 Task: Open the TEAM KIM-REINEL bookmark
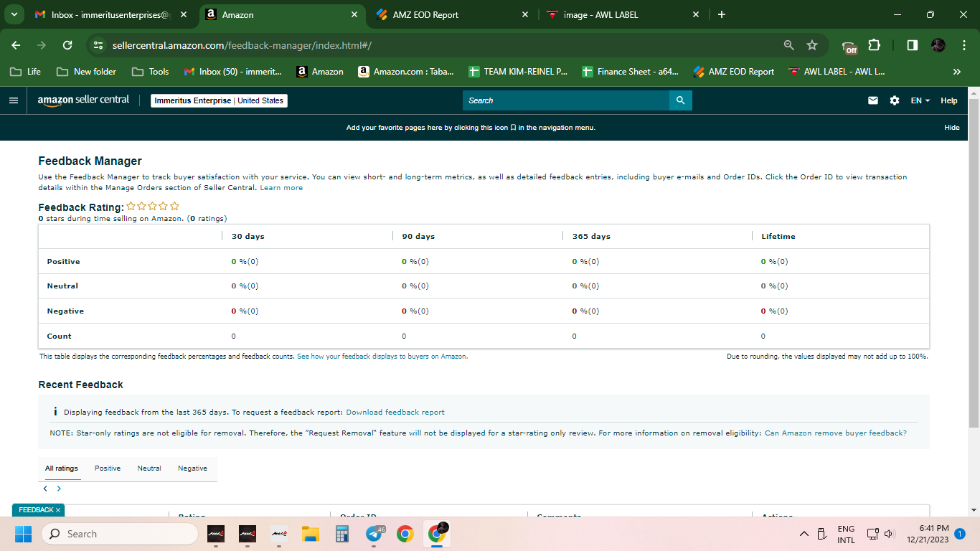click(518, 72)
